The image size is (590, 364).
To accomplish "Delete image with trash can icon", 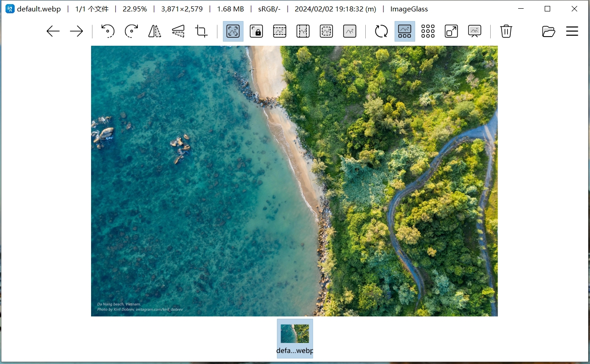I will 506,31.
